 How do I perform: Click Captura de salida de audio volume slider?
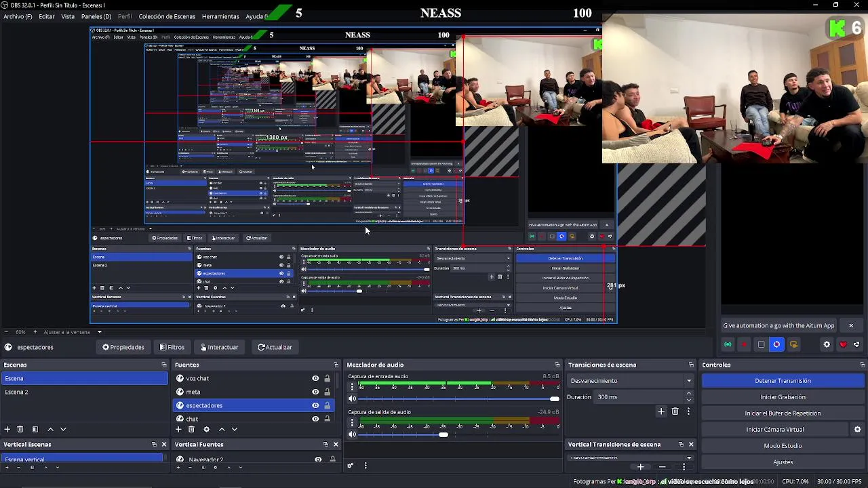(459, 434)
